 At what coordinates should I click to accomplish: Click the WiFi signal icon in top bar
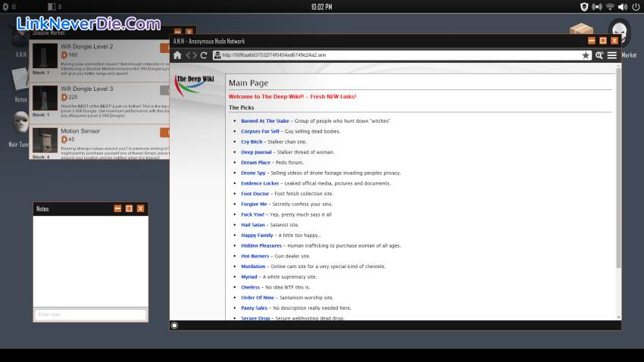coord(610,7)
